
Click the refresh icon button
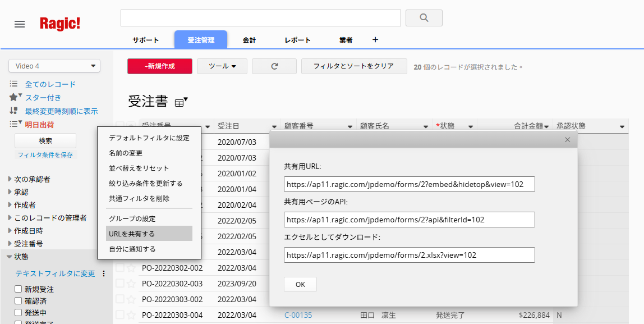click(x=274, y=66)
